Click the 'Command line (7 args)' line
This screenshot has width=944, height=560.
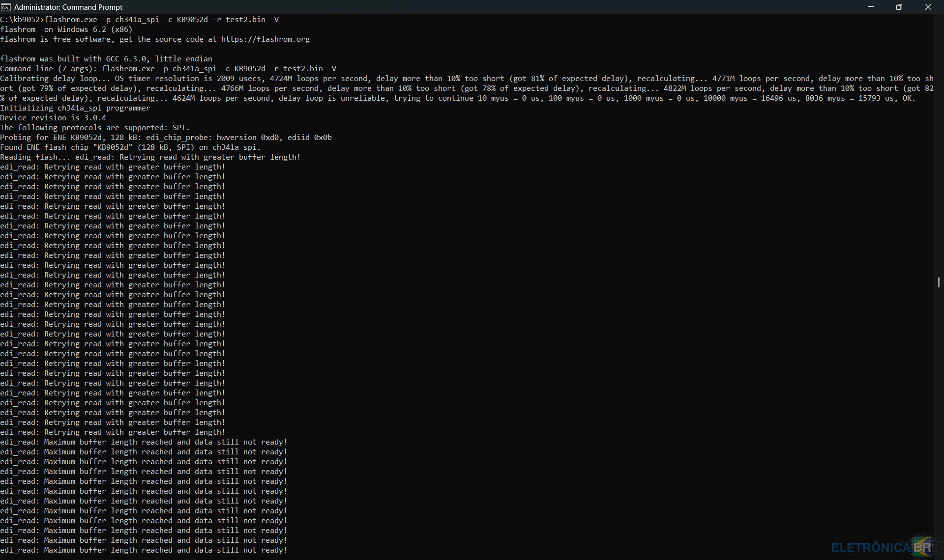tap(168, 69)
